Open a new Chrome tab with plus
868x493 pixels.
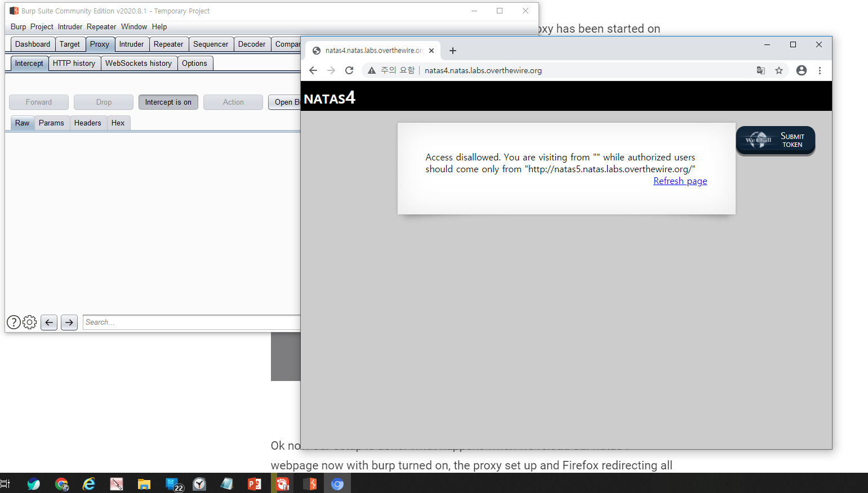(x=452, y=51)
